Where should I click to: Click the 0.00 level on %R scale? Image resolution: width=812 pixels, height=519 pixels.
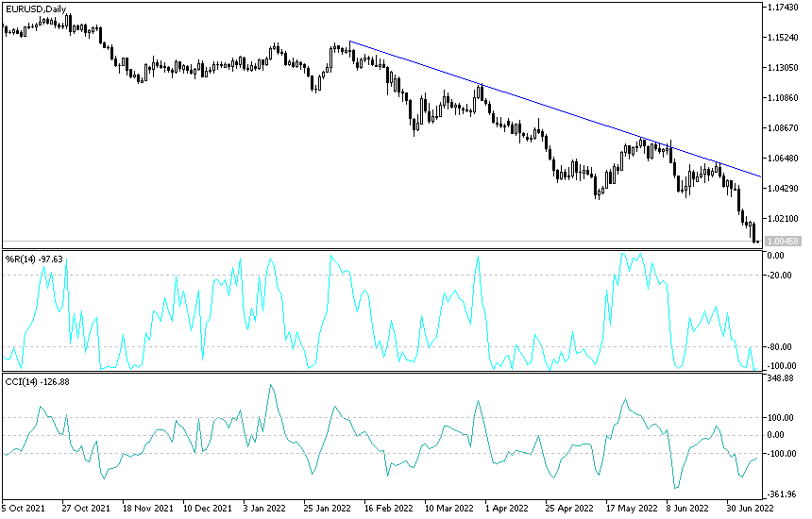pyautogui.click(x=776, y=256)
